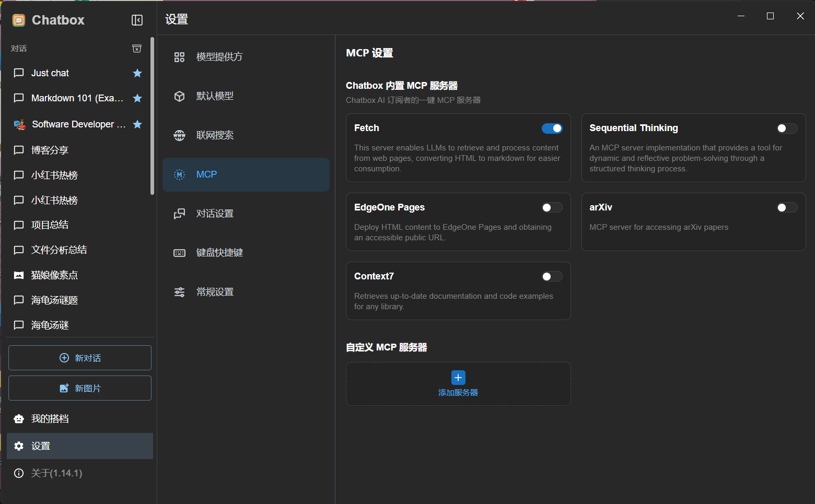Open 键盘快捷键 settings
This screenshot has height=504, width=815.
pyautogui.click(x=246, y=253)
